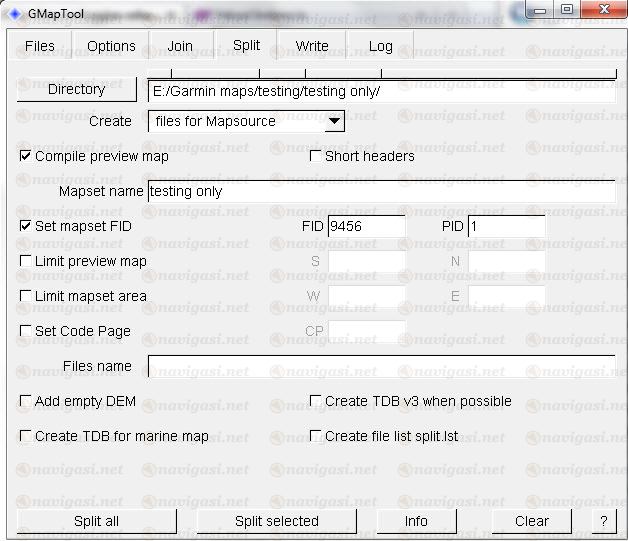Open the Write tab
Image resolution: width=628 pixels, height=541 pixels.
(312, 46)
